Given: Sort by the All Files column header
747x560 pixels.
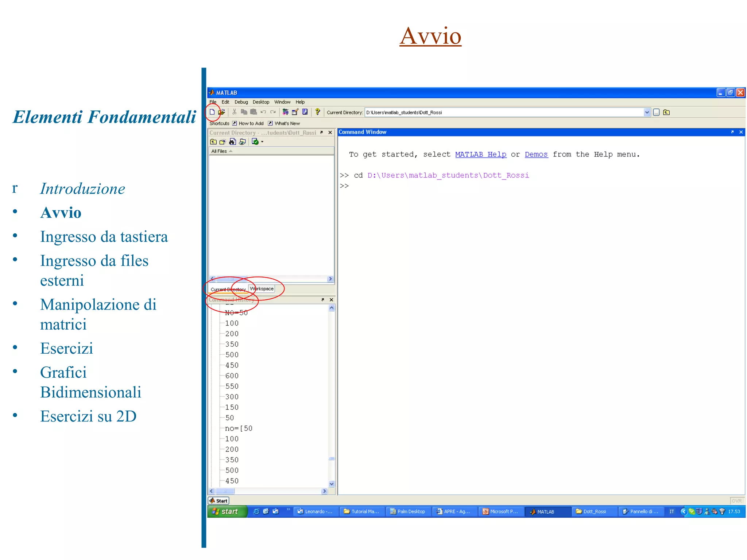Looking at the screenshot, I should click(220, 151).
